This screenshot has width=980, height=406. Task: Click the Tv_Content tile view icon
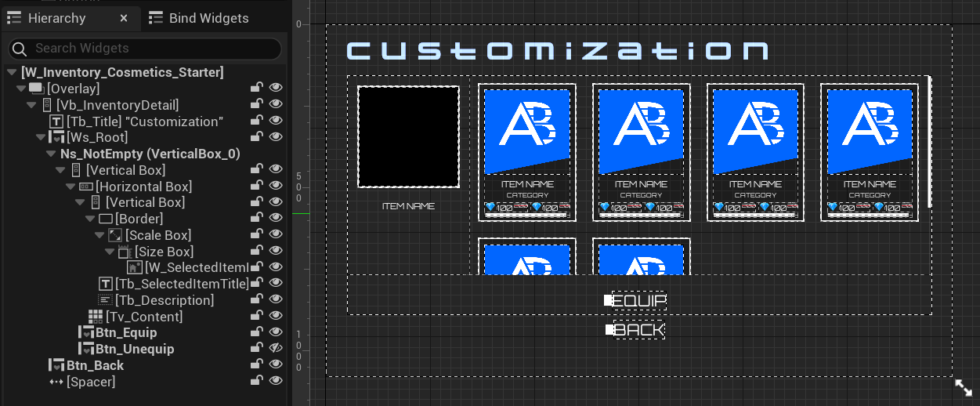click(x=96, y=316)
